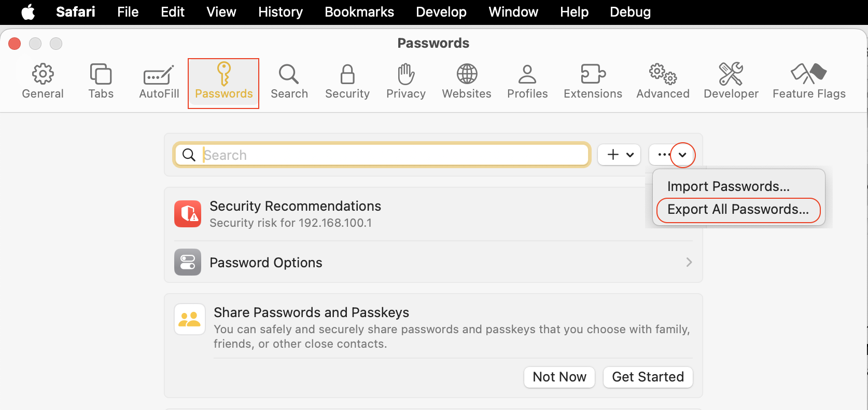Screen dimensions: 868x410
Task: Dismiss sharing with Not Now button
Action: [x=559, y=377]
